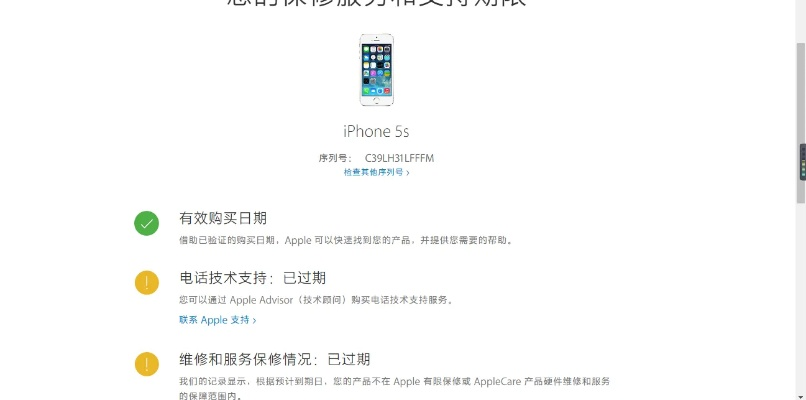Click the scrollbar down arrow at bottom right
This screenshot has height=400, width=806.
pyautogui.click(x=801, y=395)
